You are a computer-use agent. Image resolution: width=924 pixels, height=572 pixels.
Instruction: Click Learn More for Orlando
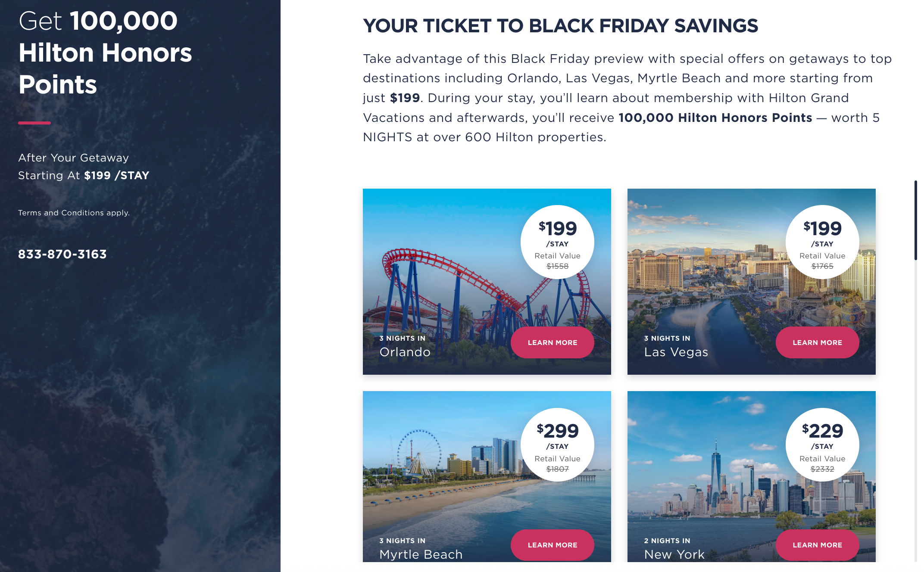coord(552,342)
